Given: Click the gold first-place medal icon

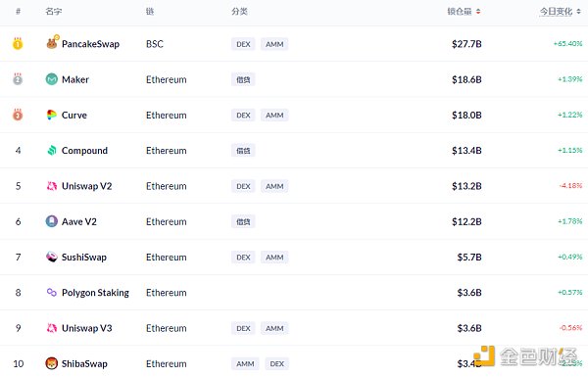Looking at the screenshot, I should (18, 43).
